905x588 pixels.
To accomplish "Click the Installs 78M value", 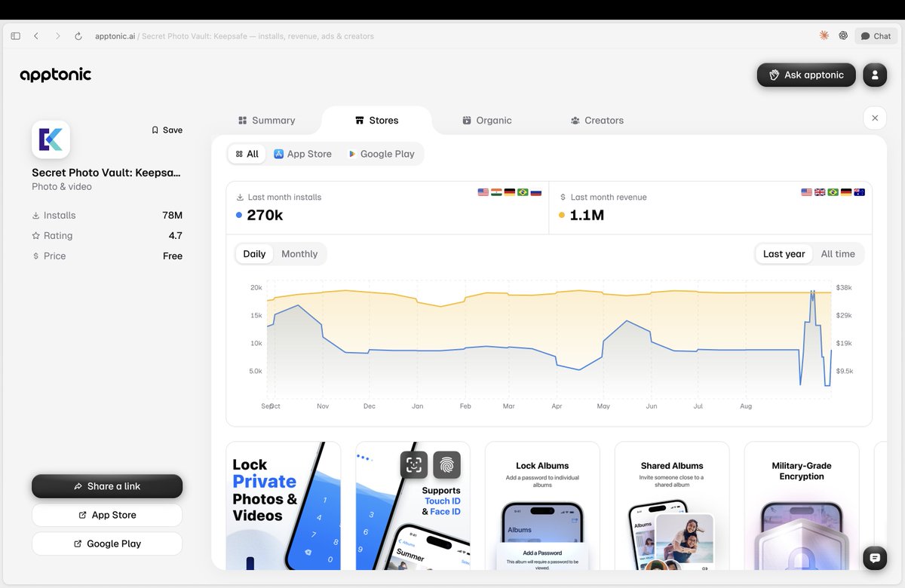I will click(173, 216).
